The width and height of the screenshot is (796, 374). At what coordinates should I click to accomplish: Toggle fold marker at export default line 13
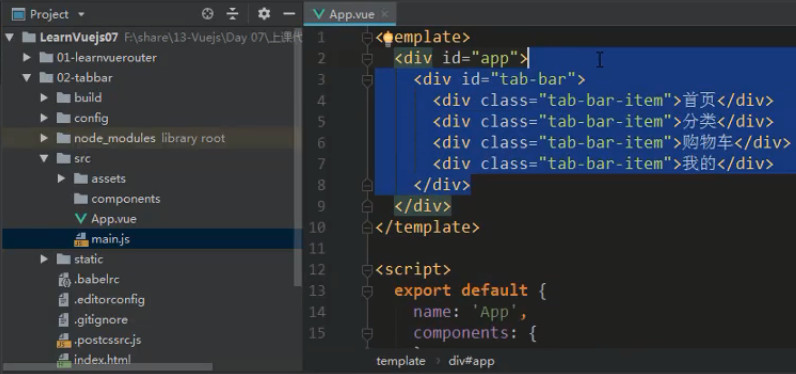coord(367,291)
